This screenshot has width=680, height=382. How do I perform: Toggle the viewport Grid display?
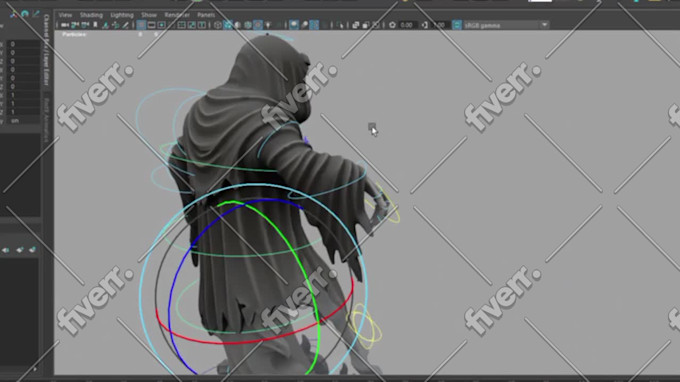141,25
